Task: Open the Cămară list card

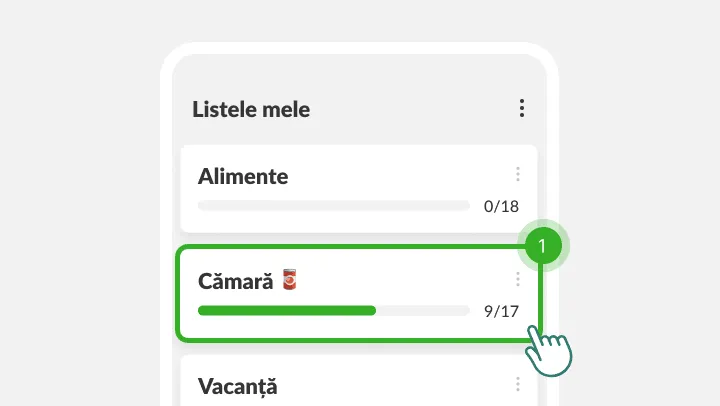Action: [359, 293]
